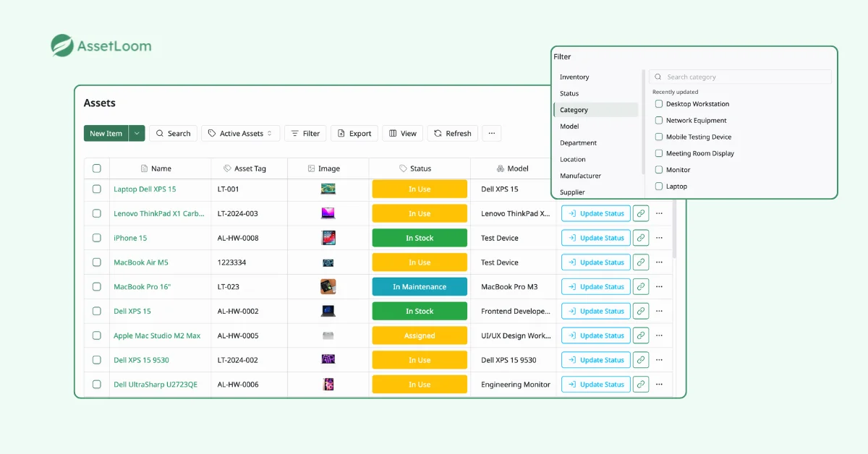This screenshot has height=454, width=868.
Task: Open more options for Apple Mac Studio row
Action: 659,335
